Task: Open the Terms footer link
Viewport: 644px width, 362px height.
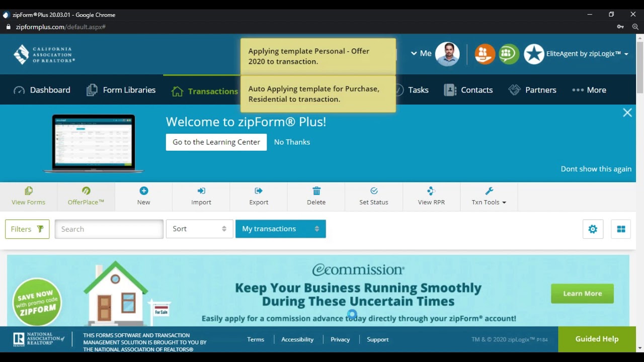Action: pyautogui.click(x=256, y=339)
